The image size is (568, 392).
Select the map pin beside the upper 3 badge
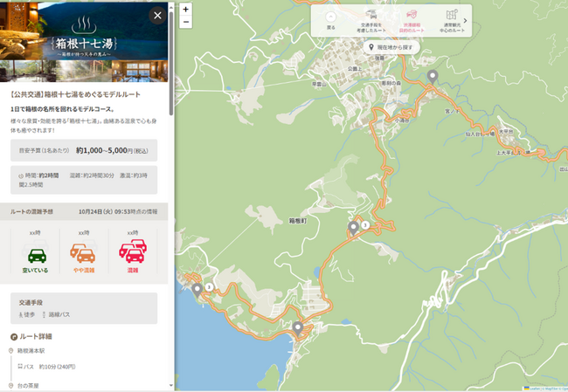353,229
